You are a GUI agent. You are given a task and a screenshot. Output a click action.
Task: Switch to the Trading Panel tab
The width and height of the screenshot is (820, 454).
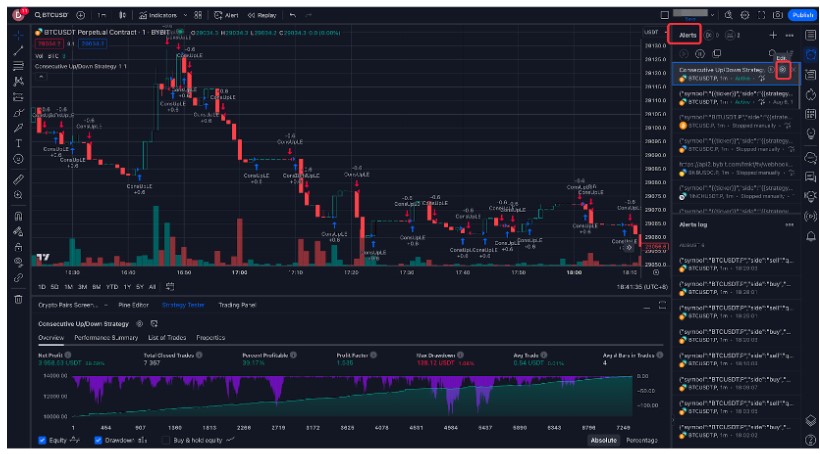[x=237, y=305]
